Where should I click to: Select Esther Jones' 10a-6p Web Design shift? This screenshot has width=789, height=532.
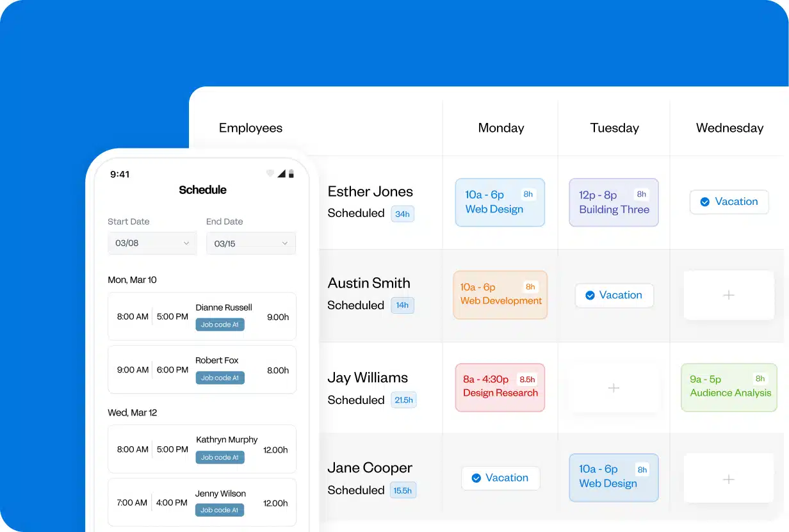tap(500, 202)
